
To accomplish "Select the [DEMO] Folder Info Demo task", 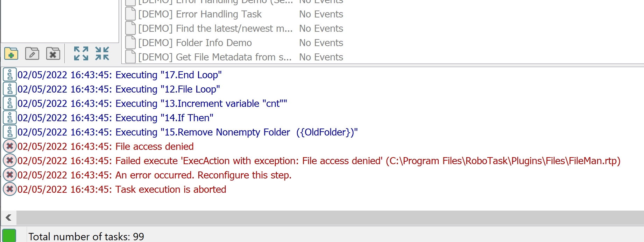I will tap(234, 43).
